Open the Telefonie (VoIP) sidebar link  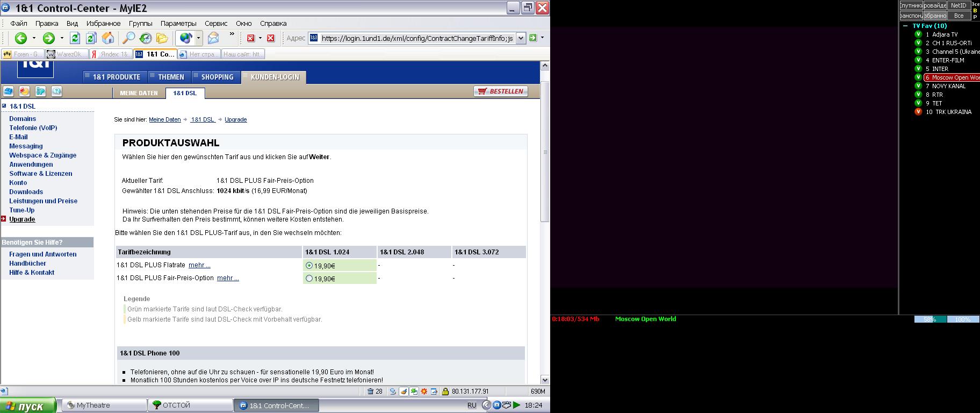(33, 128)
